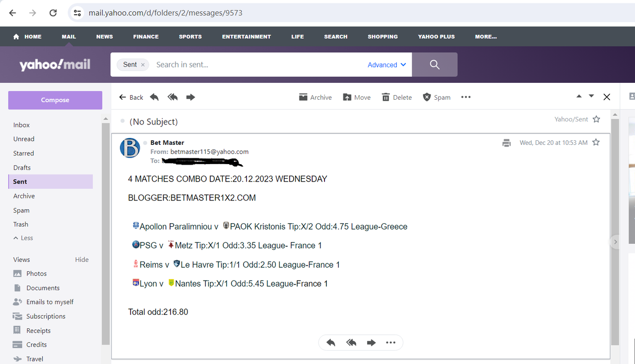
Task: Remove the Sent filter chip
Action: click(143, 64)
